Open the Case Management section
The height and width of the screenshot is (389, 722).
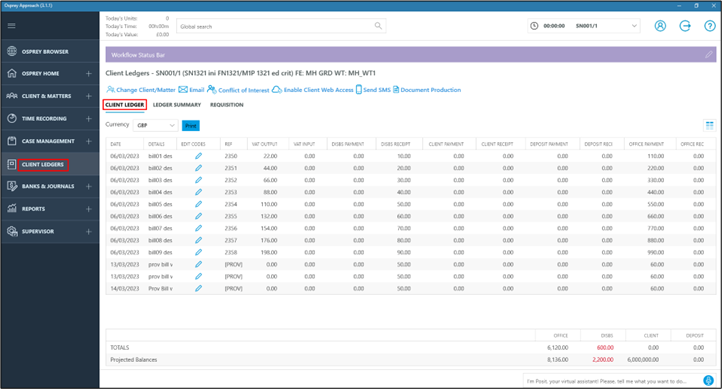(48, 141)
